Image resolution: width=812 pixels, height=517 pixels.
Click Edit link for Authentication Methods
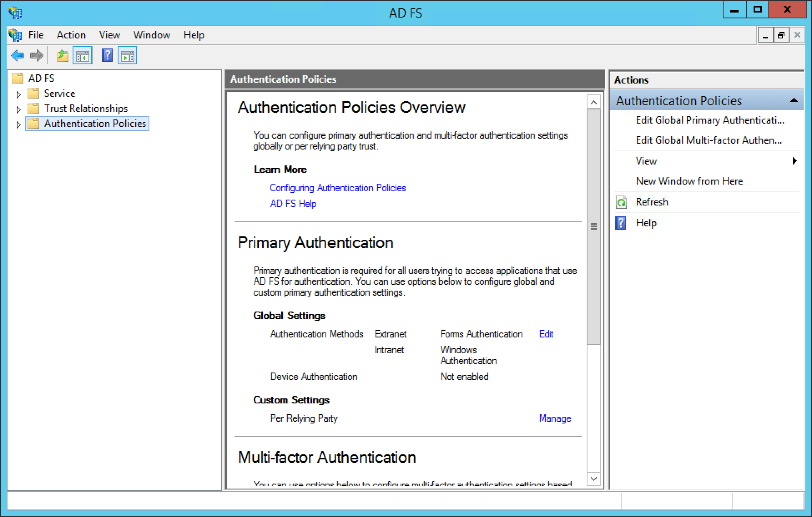(546, 334)
